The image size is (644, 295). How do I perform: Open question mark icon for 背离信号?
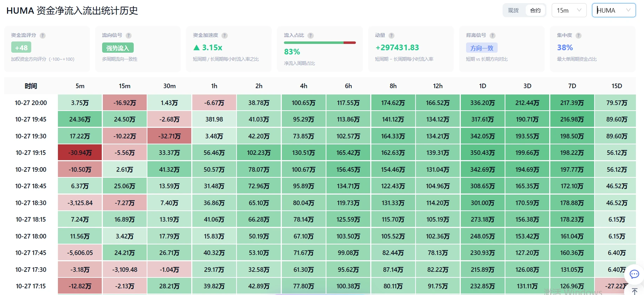pyautogui.click(x=492, y=35)
